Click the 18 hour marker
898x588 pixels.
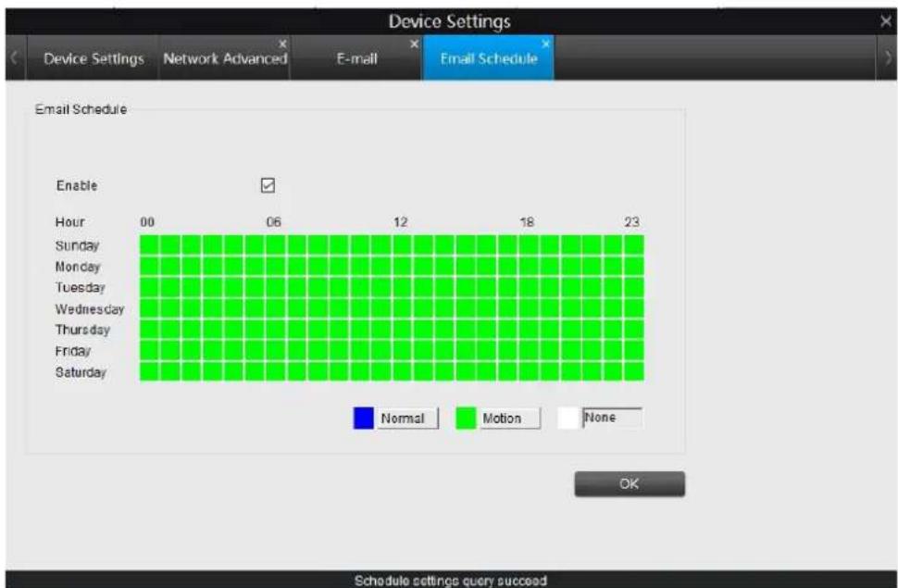[527, 222]
